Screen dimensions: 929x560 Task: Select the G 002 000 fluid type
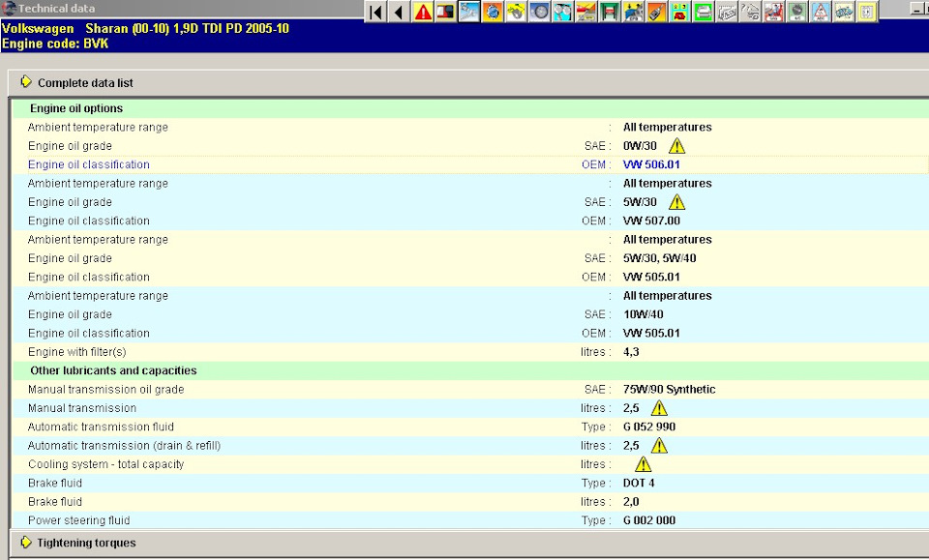click(x=648, y=520)
